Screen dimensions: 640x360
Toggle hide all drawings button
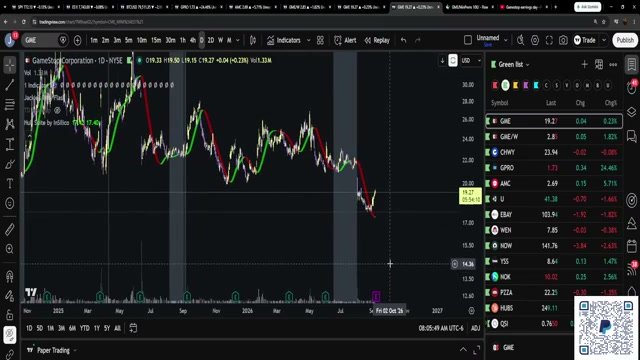coord(10,335)
